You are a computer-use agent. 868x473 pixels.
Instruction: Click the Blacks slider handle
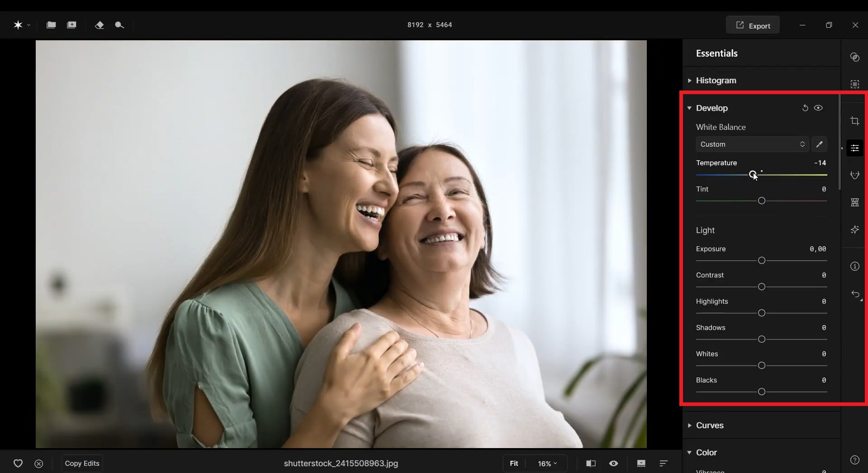(762, 392)
